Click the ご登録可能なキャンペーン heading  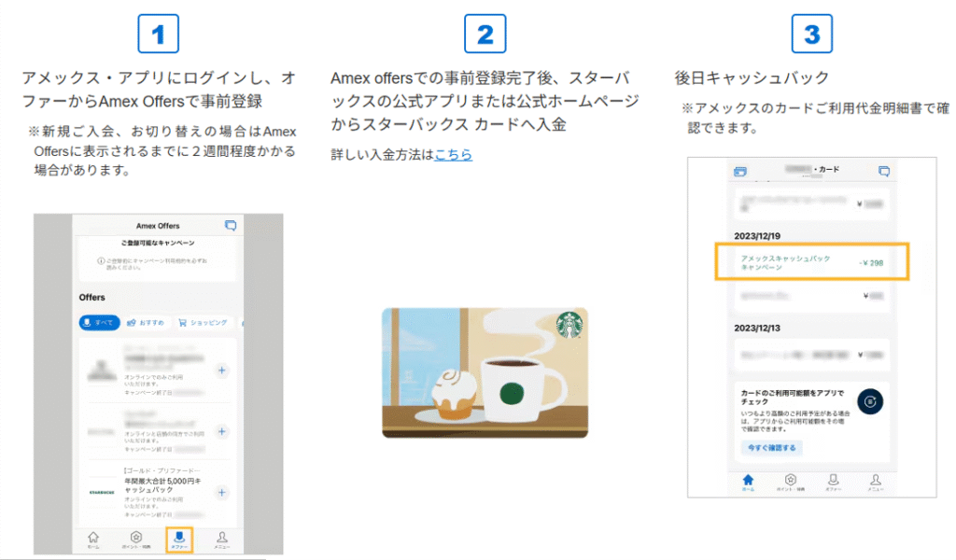[x=158, y=243]
